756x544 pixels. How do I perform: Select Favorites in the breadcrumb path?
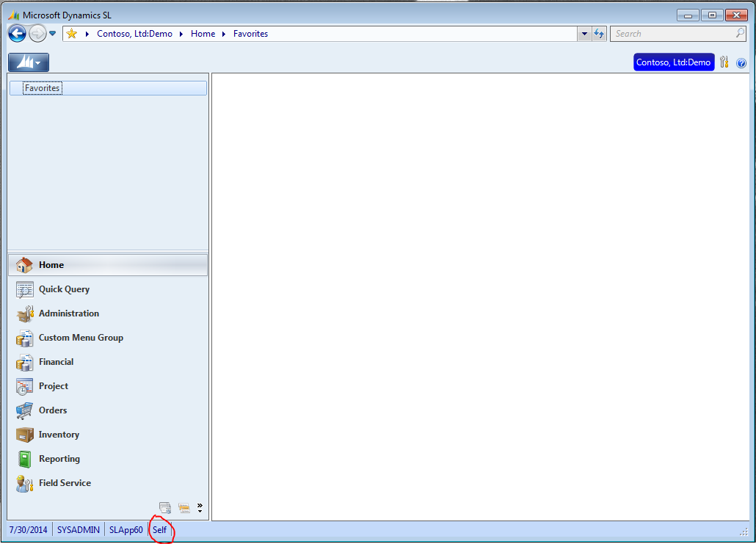pyautogui.click(x=251, y=34)
